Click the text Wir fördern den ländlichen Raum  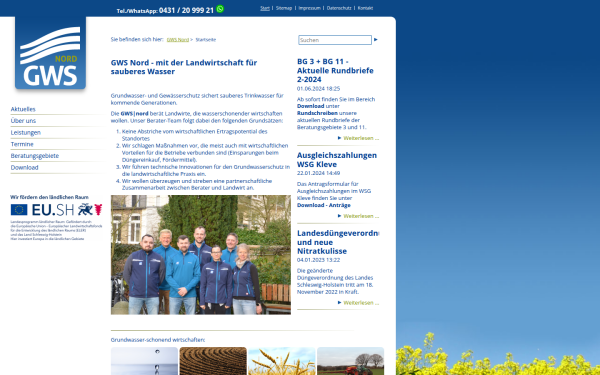coord(49,197)
